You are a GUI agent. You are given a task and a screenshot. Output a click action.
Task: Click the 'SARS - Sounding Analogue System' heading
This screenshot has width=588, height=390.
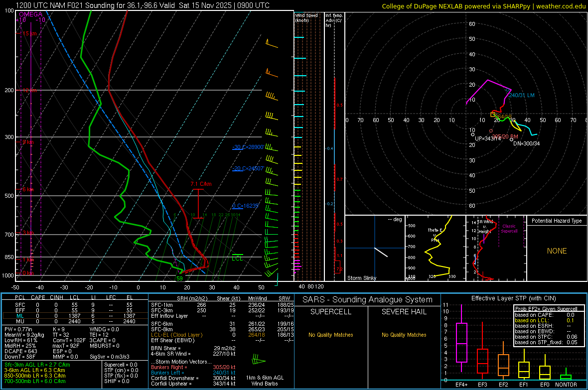coord(368,300)
